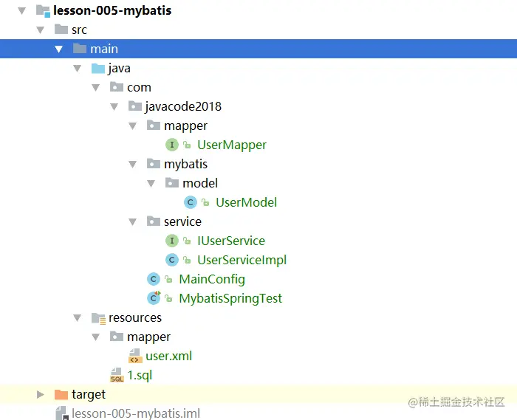Select the model package label
The image size is (517, 420).
tap(200, 183)
